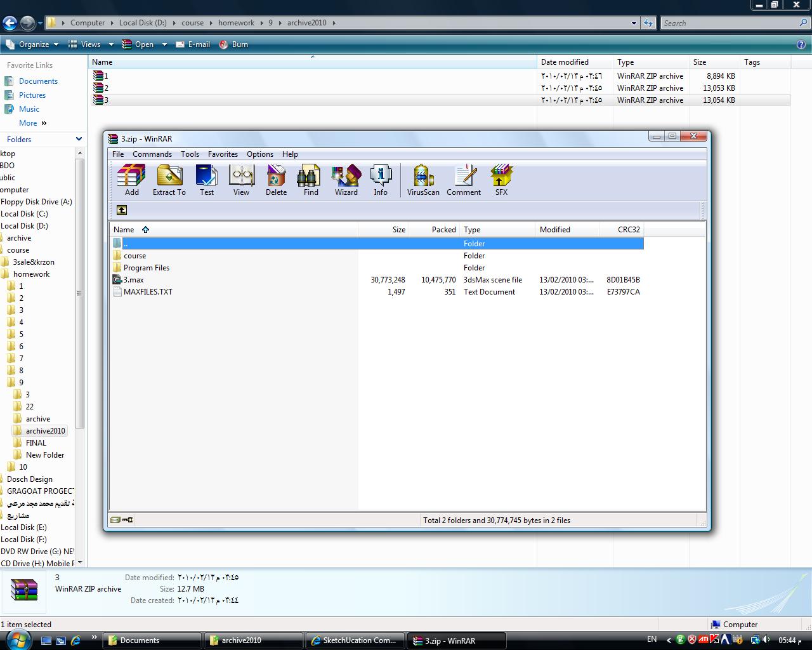This screenshot has width=812, height=650.
Task: Switch to SketchUcation taskbar button
Action: [x=355, y=640]
